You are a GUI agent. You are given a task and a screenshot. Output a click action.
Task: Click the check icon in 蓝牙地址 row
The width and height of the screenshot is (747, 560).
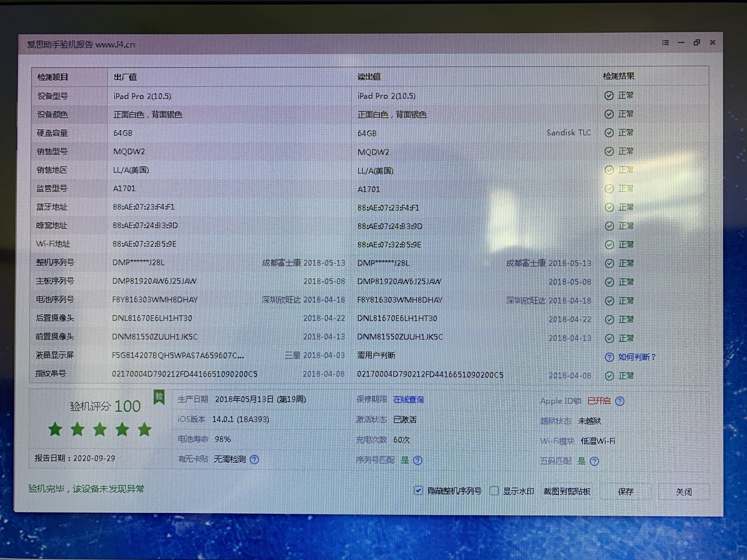(609, 207)
